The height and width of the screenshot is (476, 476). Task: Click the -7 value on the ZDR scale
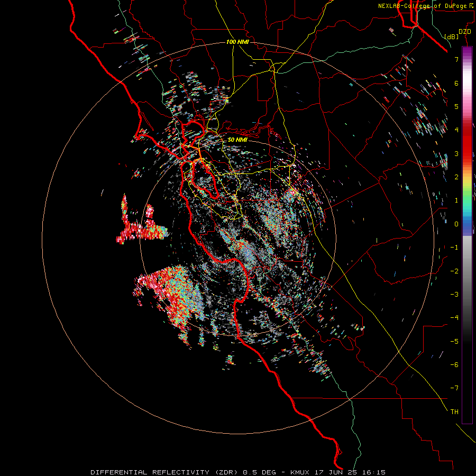coord(454,388)
